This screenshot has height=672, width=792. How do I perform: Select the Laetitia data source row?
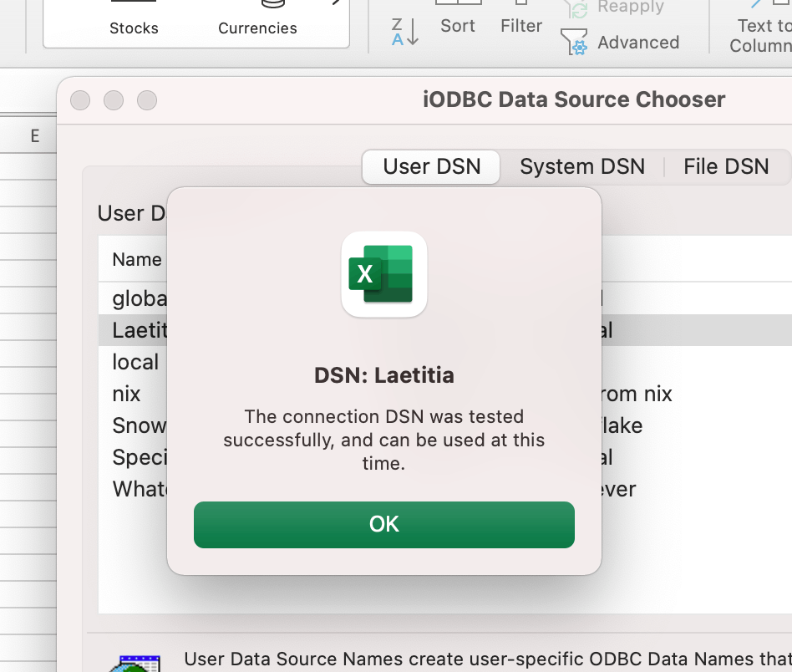click(445, 330)
